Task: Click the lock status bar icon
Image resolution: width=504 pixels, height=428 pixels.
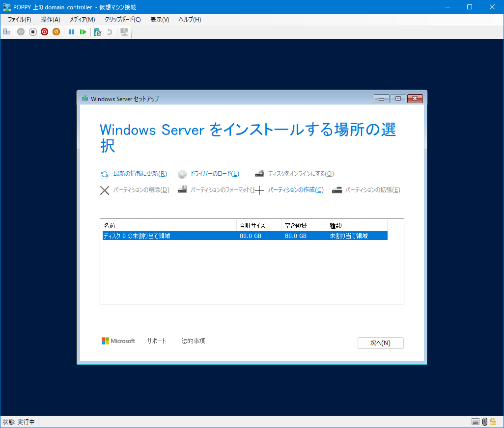Action: 493,422
